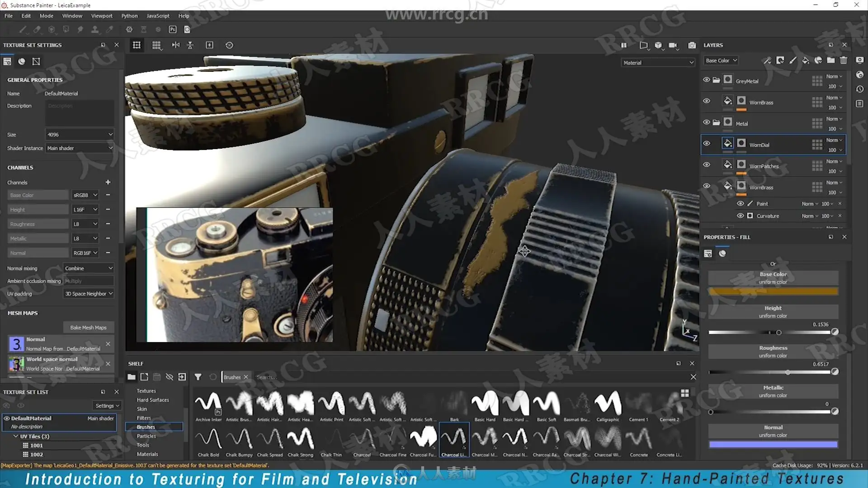Hide the Curvature effect layer
Viewport: 868px width, 488px height.
(740, 216)
